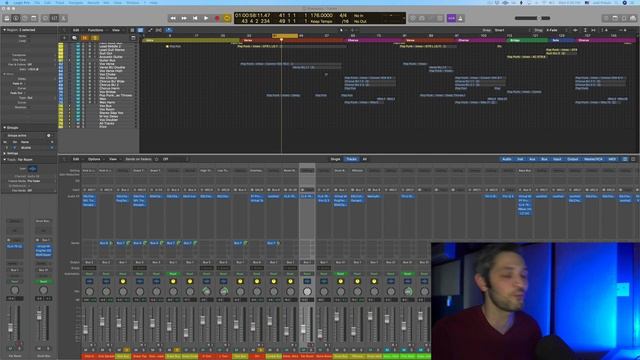Click the duplicate track icon

74,38
